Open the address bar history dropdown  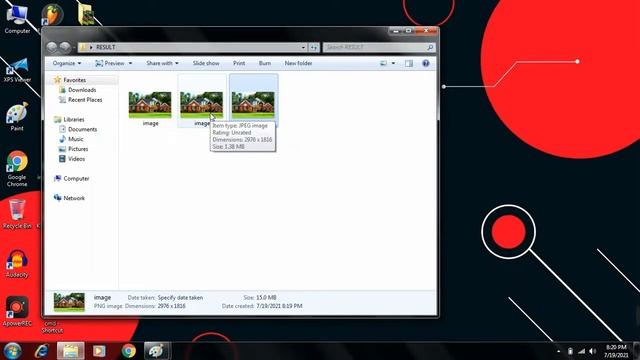[303, 47]
